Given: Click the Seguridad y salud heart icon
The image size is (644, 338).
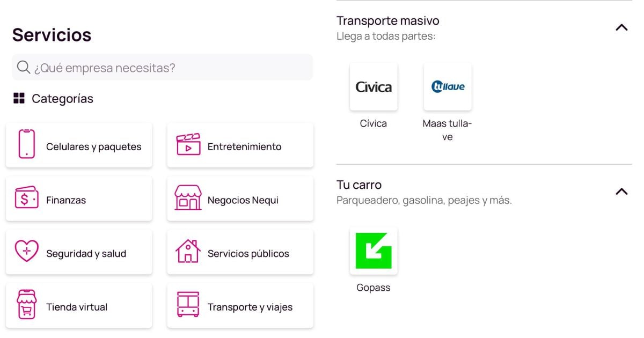Looking at the screenshot, I should (26, 251).
